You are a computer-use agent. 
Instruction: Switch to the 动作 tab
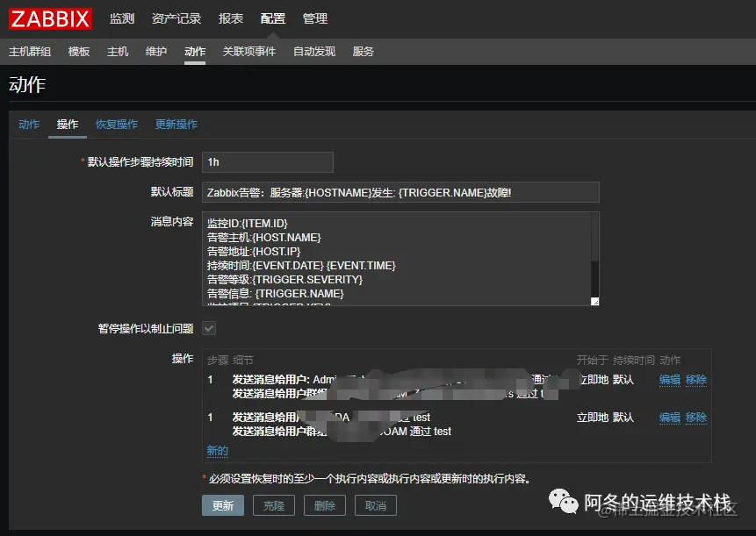coord(28,124)
